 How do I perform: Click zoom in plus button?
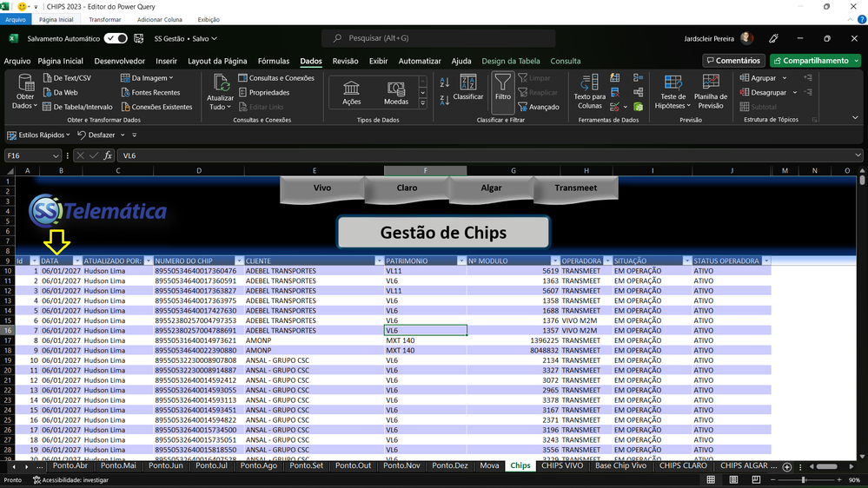[x=839, y=479]
